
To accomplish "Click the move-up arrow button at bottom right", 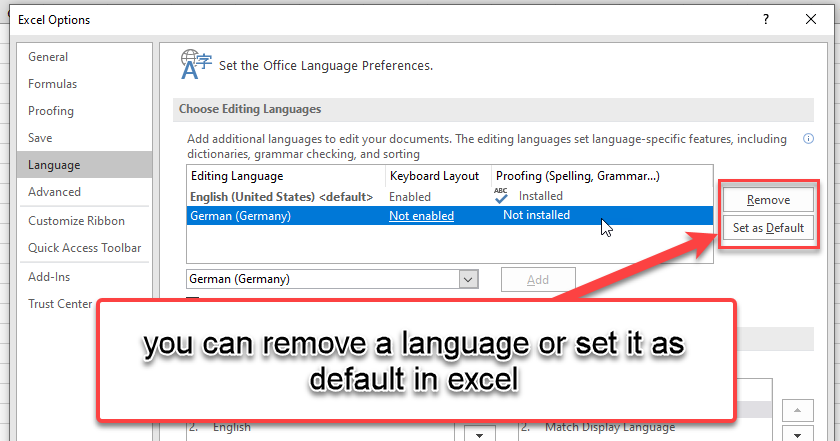I will tap(798, 410).
